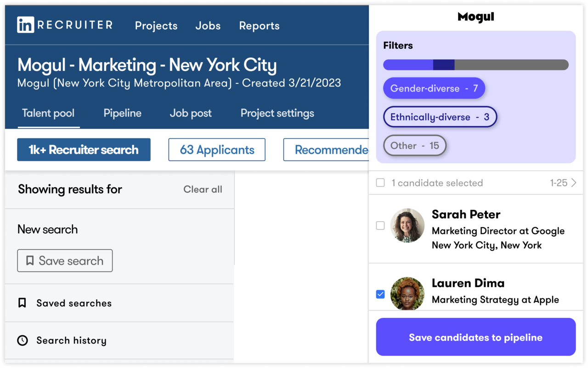Image resolution: width=588 pixels, height=368 pixels.
Task: Click the right chevron beside 1-25
Action: point(574,183)
